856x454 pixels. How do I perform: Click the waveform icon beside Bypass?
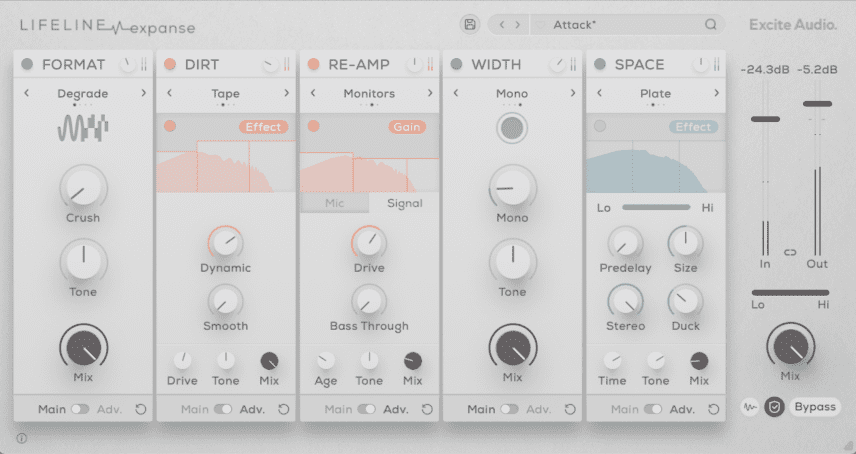(750, 407)
